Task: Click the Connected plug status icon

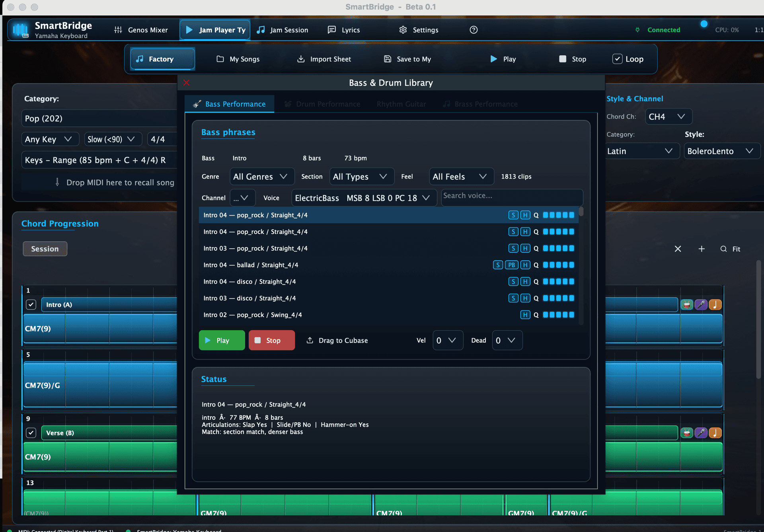Action: (637, 30)
